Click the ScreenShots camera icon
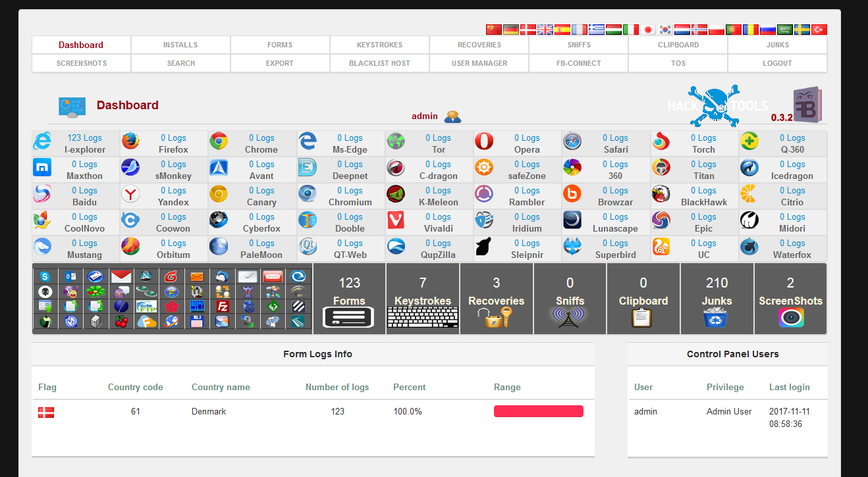This screenshot has width=868, height=477. coord(791,318)
